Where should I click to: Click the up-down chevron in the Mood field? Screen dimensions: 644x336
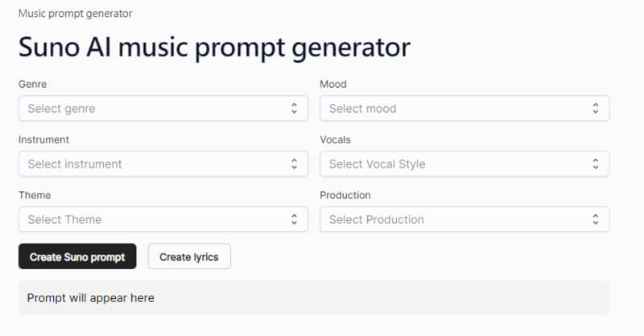pyautogui.click(x=596, y=108)
